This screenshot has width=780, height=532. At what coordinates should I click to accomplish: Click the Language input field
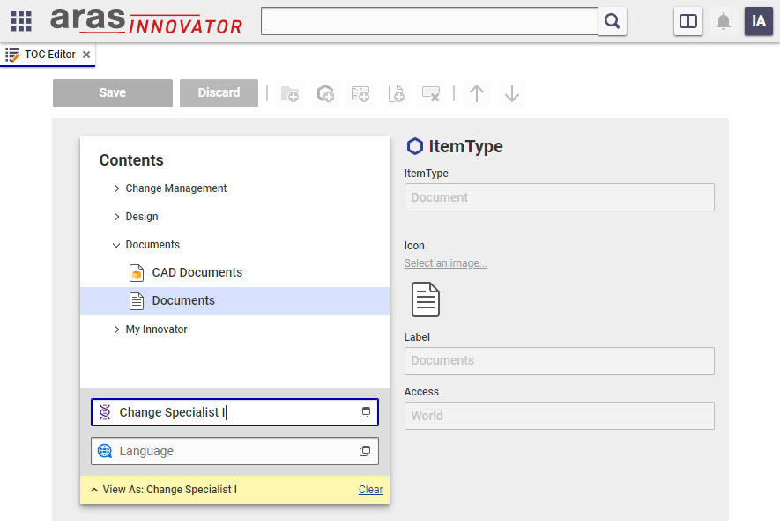point(234,451)
